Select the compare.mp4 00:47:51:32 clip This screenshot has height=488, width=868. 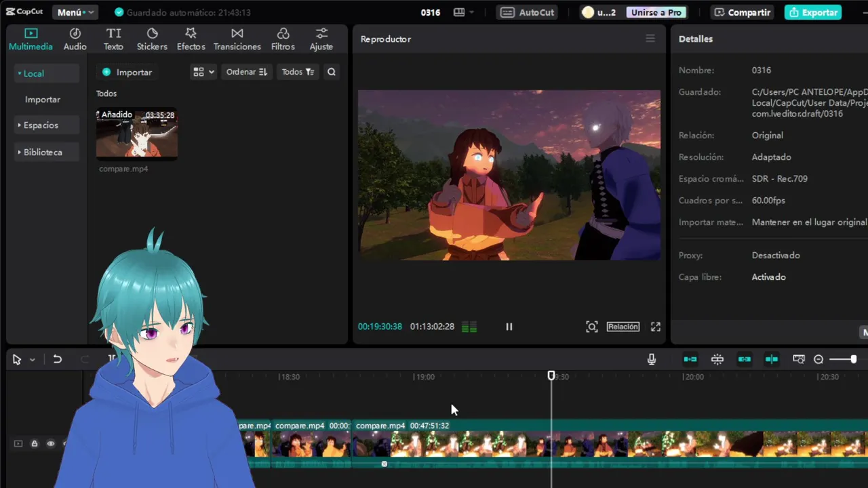coord(610,443)
